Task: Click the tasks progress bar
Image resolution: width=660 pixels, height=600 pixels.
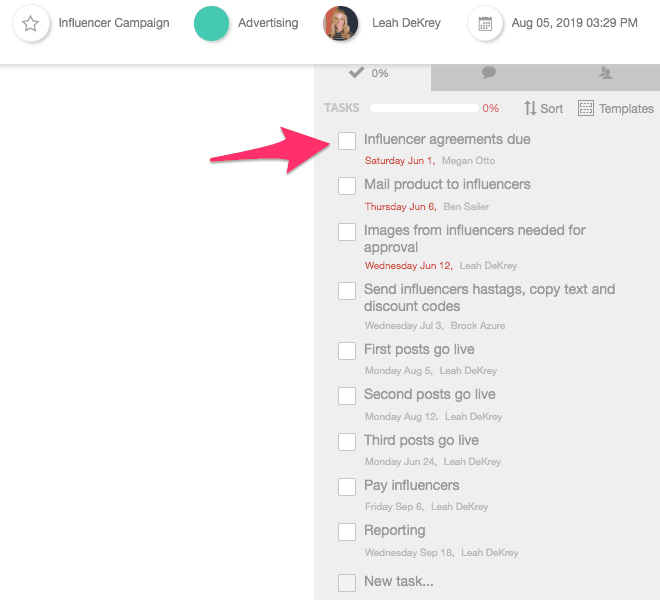Action: (x=424, y=108)
